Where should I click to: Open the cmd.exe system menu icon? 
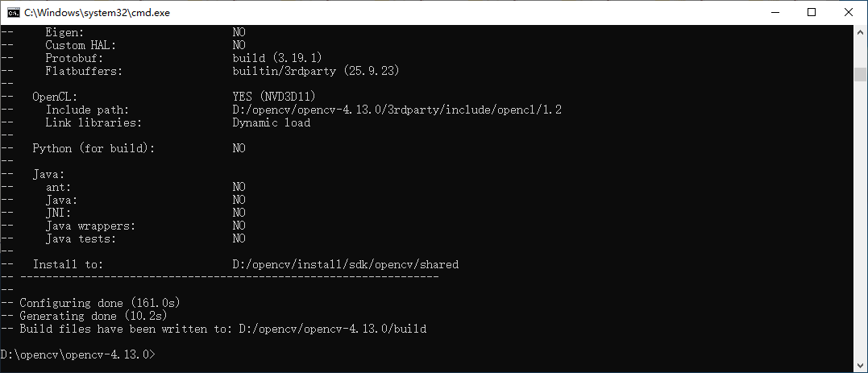[x=14, y=13]
